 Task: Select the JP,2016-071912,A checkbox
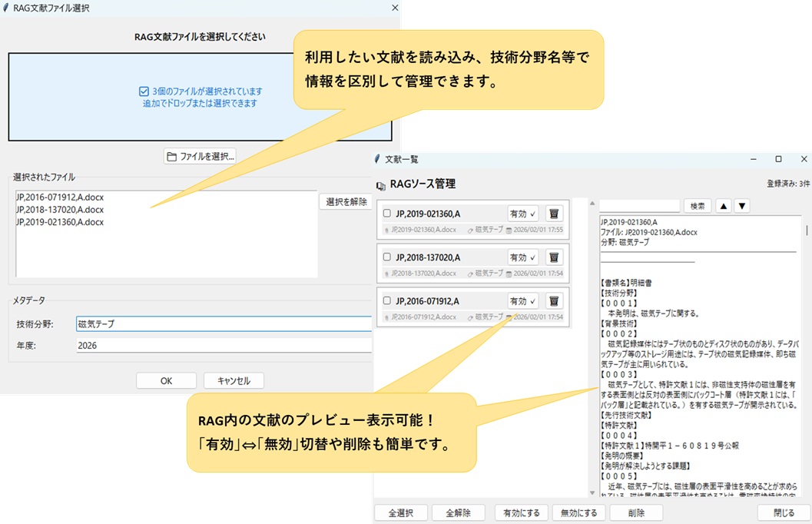pyautogui.click(x=387, y=301)
